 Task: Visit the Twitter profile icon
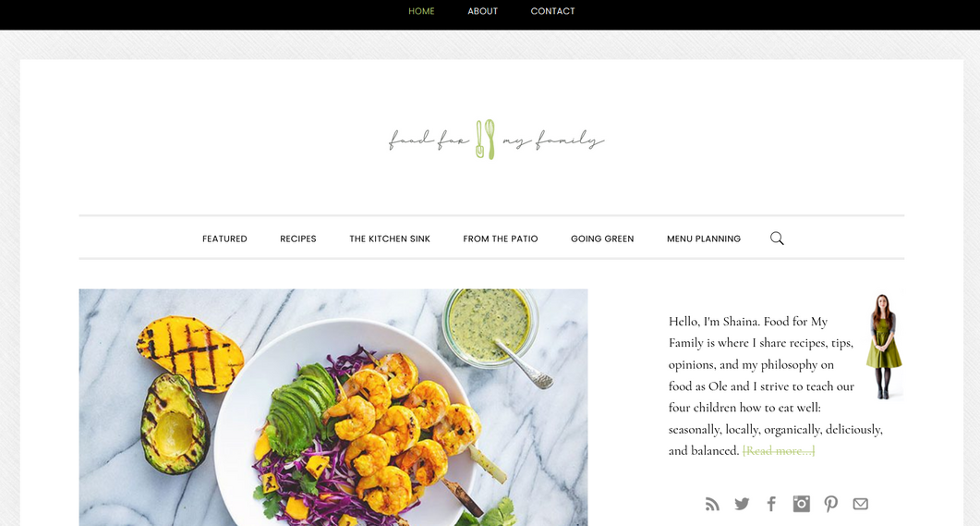(742, 504)
